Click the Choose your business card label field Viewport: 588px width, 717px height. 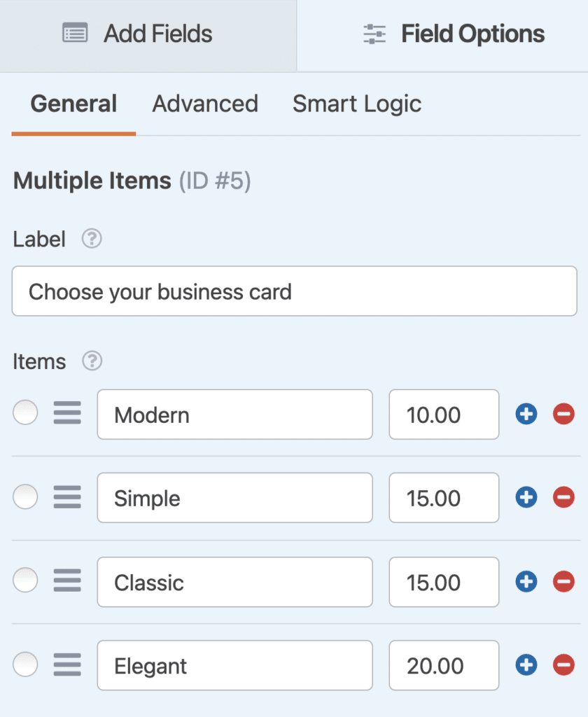point(294,291)
